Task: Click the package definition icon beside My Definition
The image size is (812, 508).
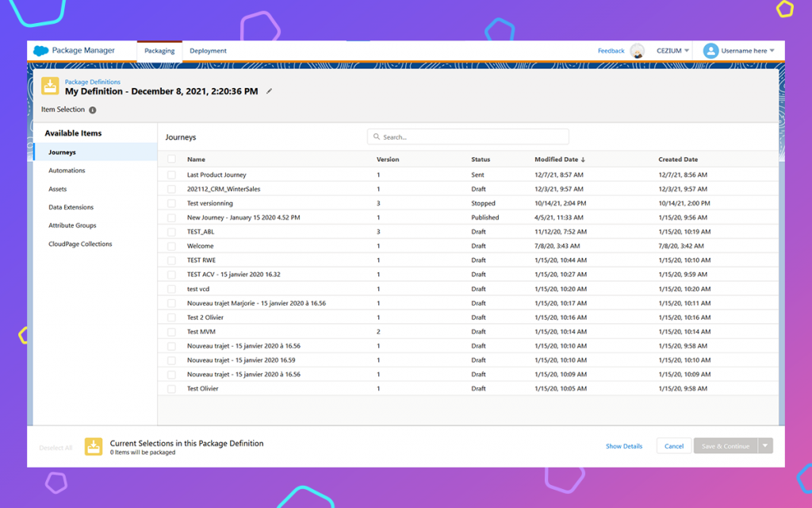Action: click(48, 87)
